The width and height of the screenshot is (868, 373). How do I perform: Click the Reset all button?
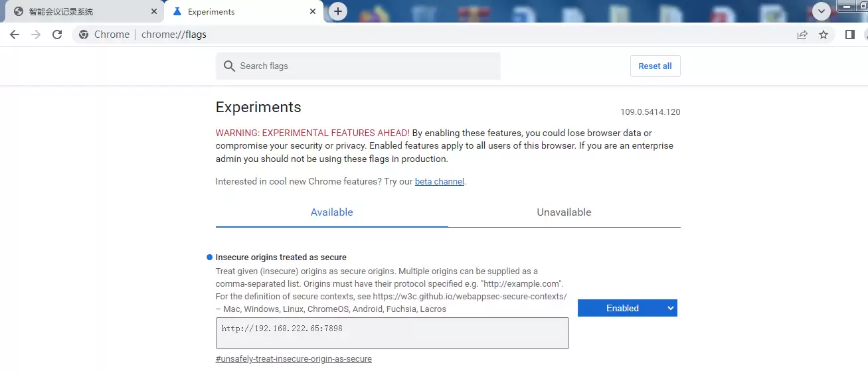[x=655, y=66]
